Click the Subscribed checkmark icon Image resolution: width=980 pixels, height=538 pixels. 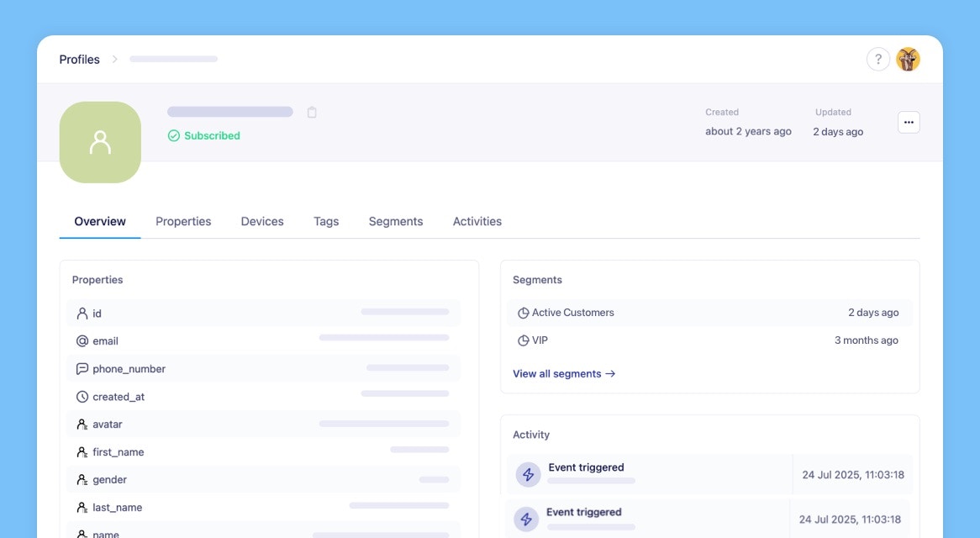click(173, 135)
